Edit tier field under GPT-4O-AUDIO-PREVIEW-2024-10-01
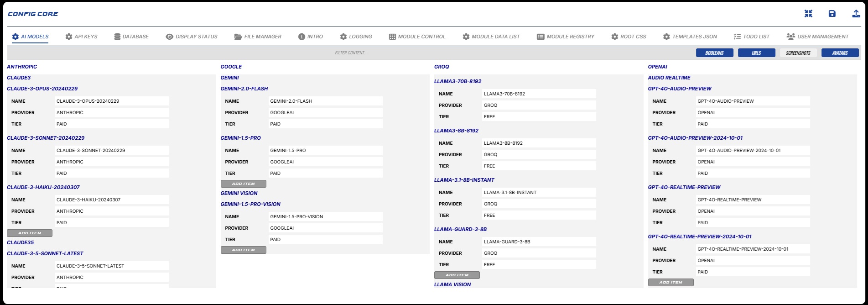Screen dimensions: 868x305 click(753, 173)
